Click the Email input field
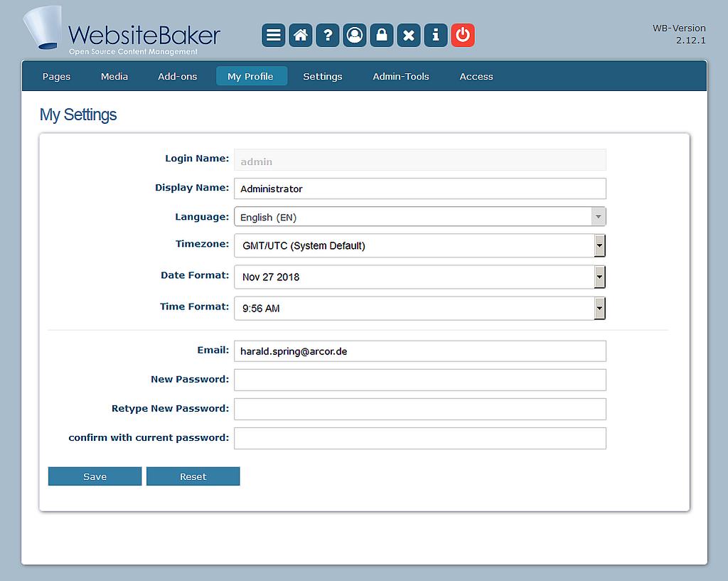728x581 pixels. (x=420, y=351)
